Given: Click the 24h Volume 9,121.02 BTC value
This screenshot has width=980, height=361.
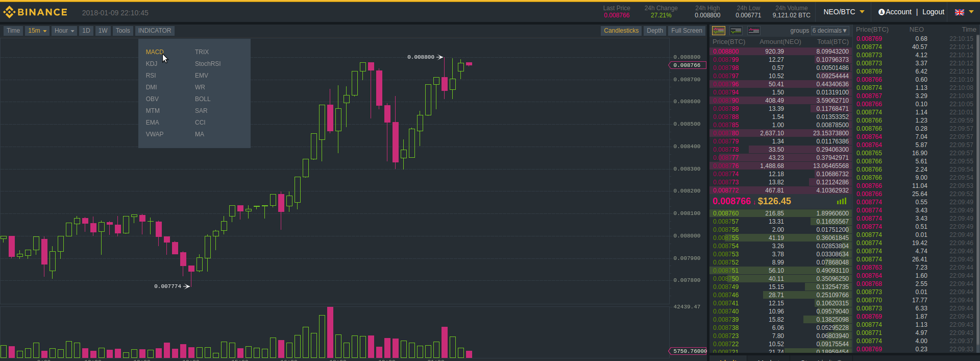Looking at the screenshot, I should (x=791, y=15).
